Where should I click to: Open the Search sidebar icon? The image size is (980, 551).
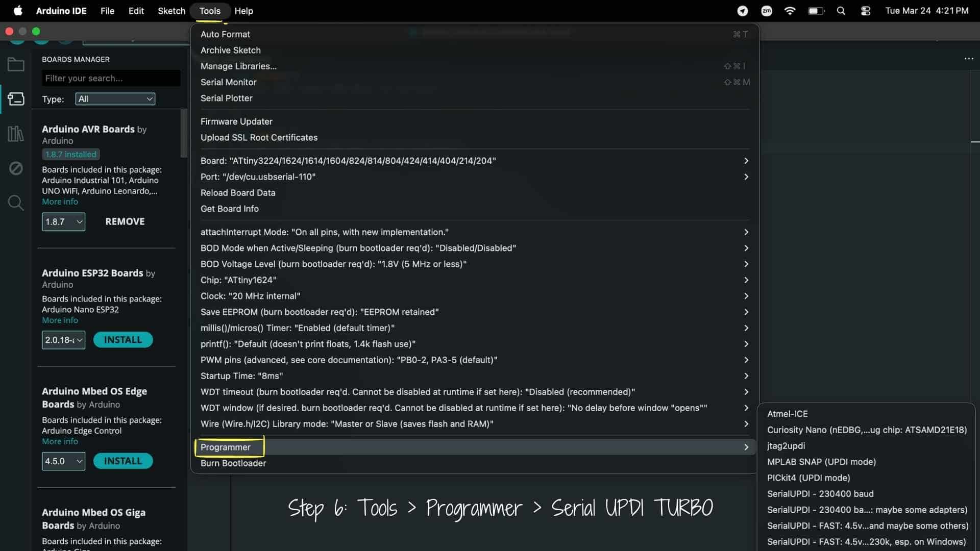(x=16, y=203)
